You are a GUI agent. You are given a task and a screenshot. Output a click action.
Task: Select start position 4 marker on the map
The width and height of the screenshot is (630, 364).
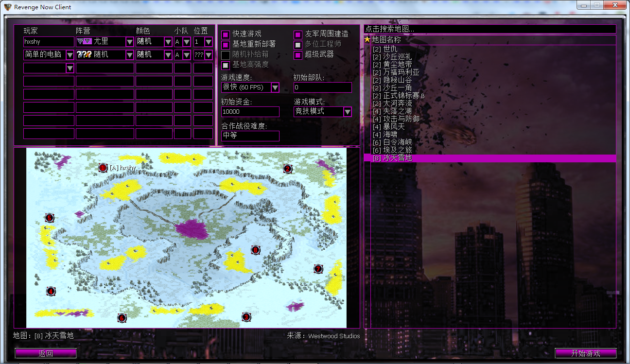pyautogui.click(x=51, y=291)
